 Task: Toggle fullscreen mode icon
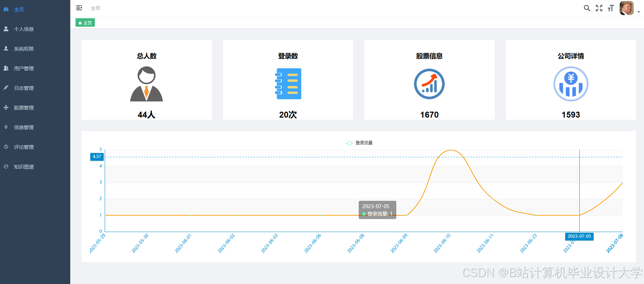tap(599, 8)
